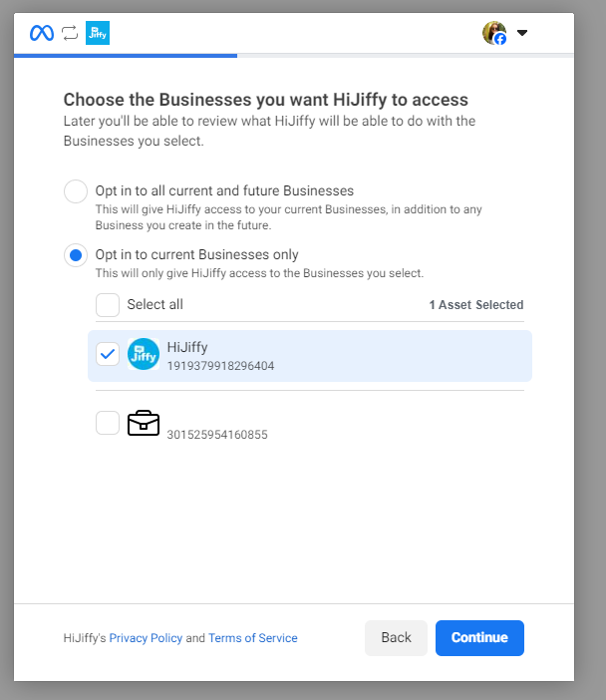Uncheck the HiJiffy business checkbox
606x700 pixels.
(108, 354)
